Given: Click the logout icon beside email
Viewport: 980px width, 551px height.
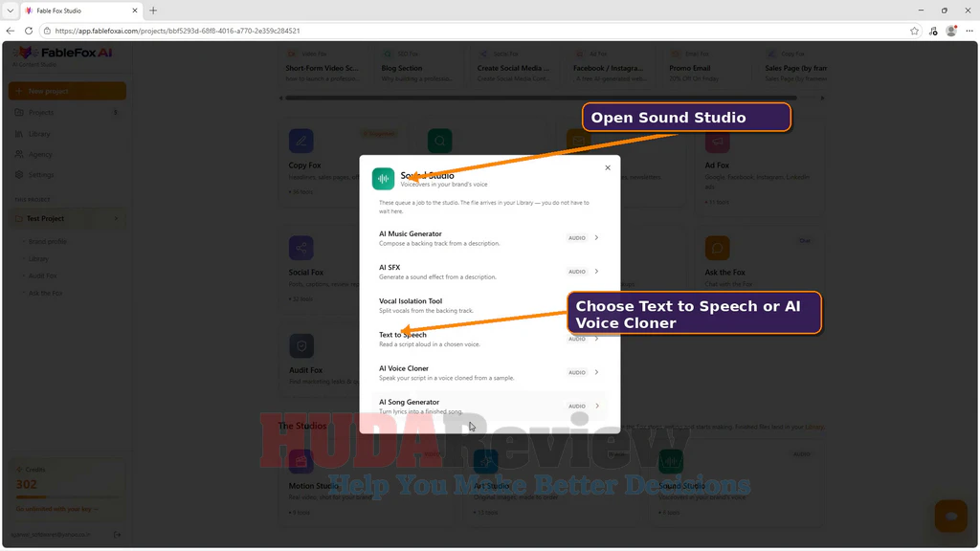Looking at the screenshot, I should tap(118, 535).
